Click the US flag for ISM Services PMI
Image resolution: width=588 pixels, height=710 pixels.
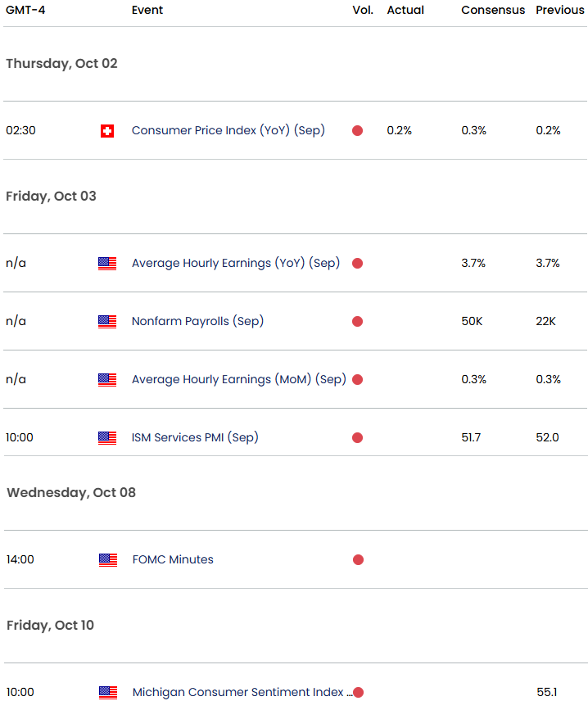coord(106,437)
